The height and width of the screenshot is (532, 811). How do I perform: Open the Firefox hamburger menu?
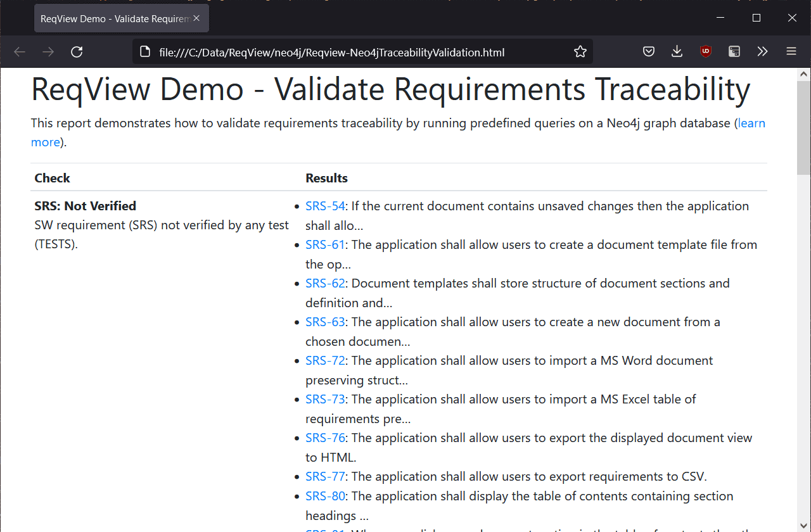click(x=791, y=52)
